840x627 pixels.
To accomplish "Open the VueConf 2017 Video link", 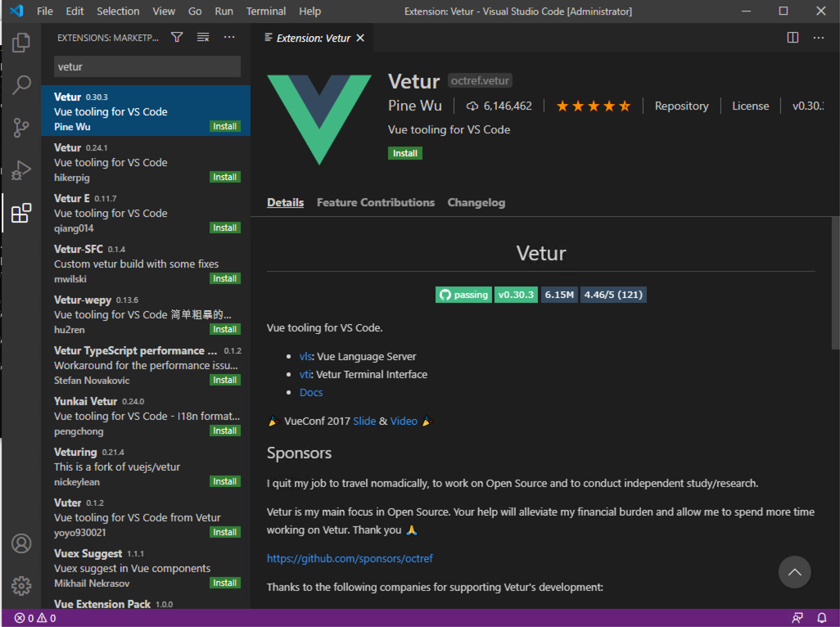I will (404, 422).
